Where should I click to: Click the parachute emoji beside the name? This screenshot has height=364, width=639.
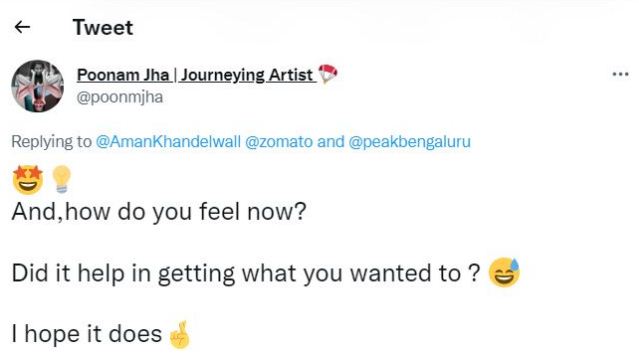point(328,74)
